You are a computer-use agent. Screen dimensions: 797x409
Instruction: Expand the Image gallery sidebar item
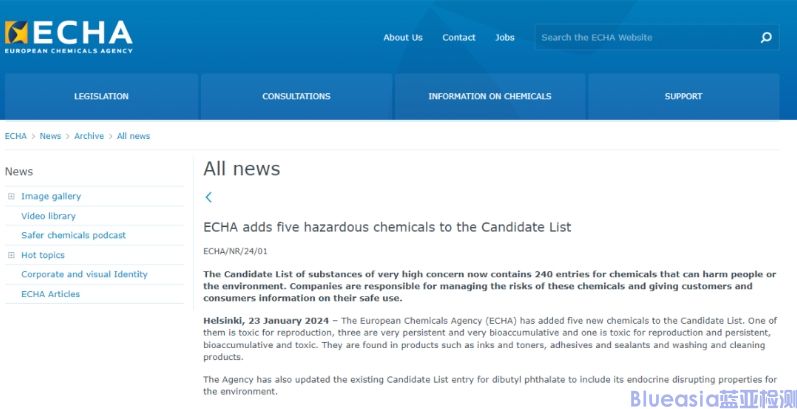click(x=11, y=196)
